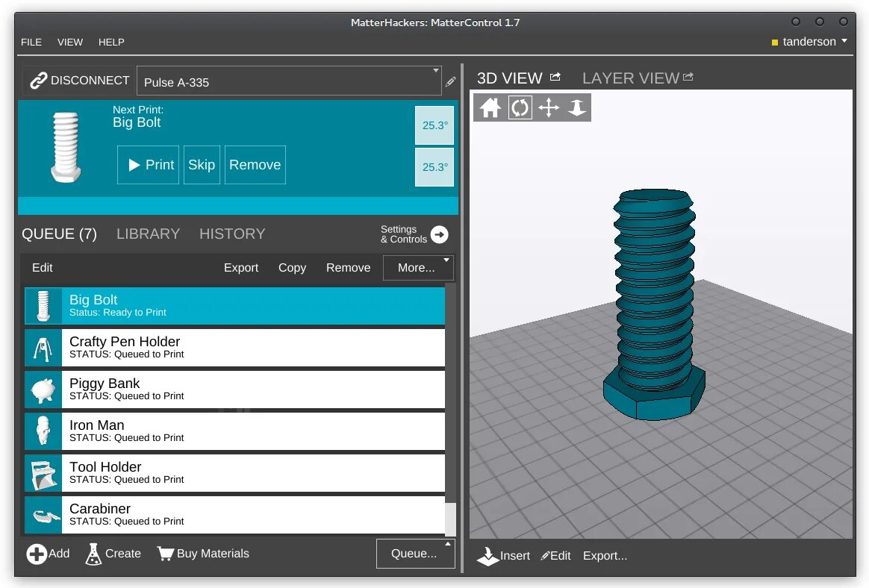Select the Carabiner queue item
Viewport: 869px width, 588px height.
(235, 515)
